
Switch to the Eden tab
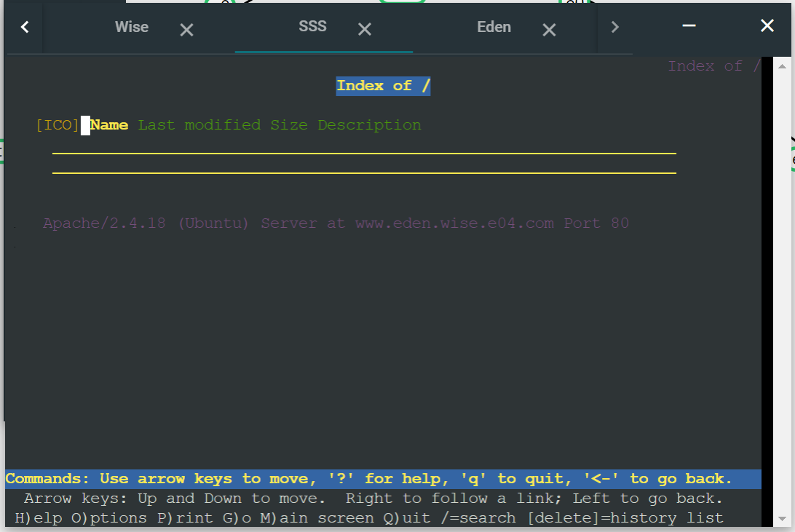[x=494, y=27]
